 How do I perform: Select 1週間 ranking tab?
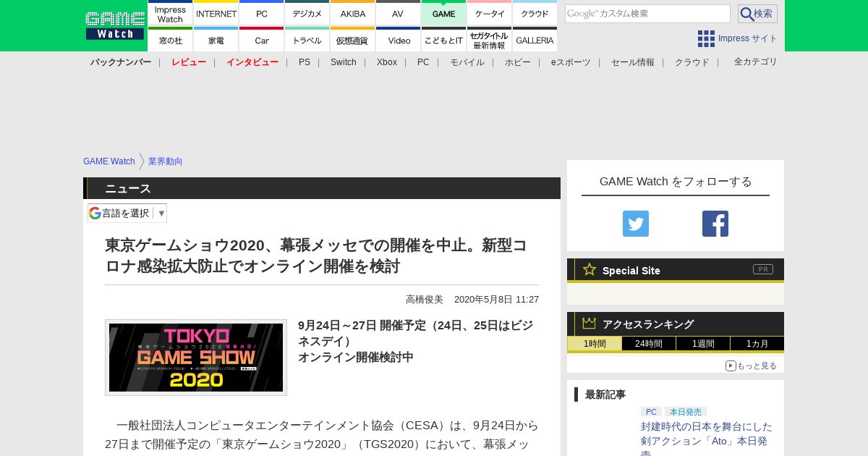click(703, 344)
